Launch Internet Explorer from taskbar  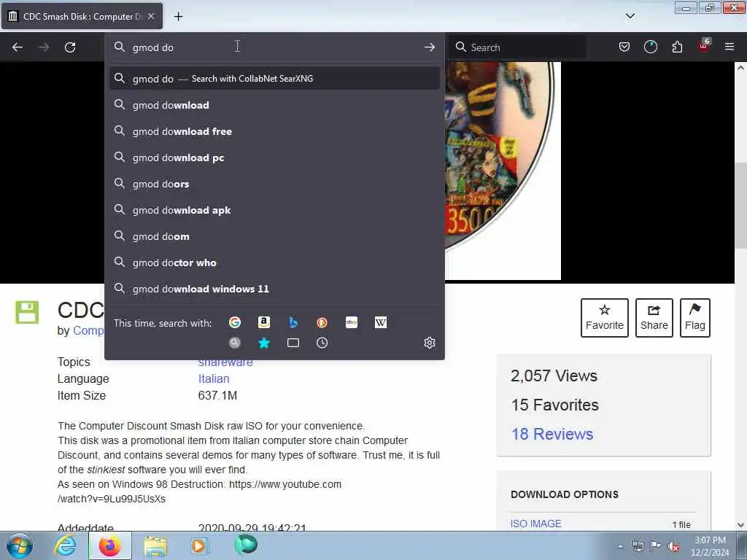tap(65, 545)
